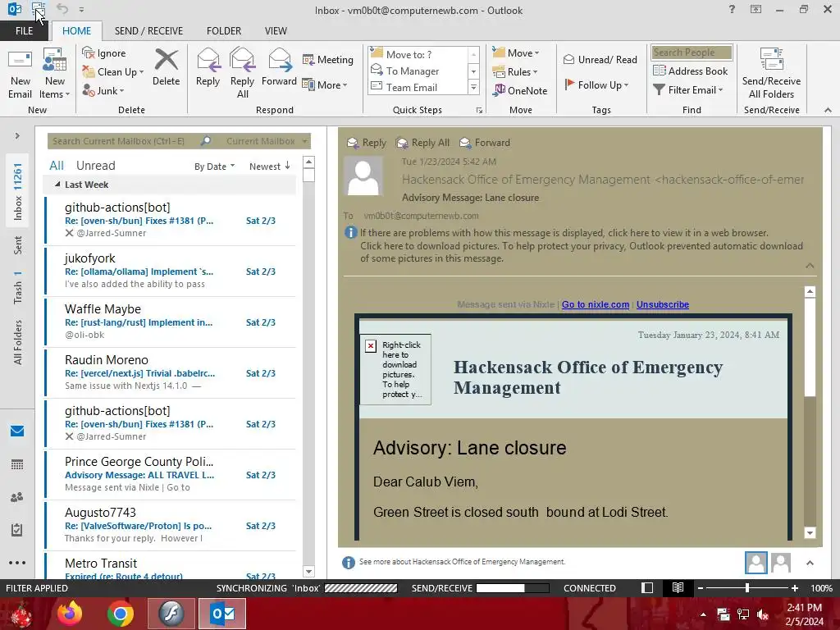Click the zoom in plus button
The image size is (840, 630).
pyautogui.click(x=795, y=587)
